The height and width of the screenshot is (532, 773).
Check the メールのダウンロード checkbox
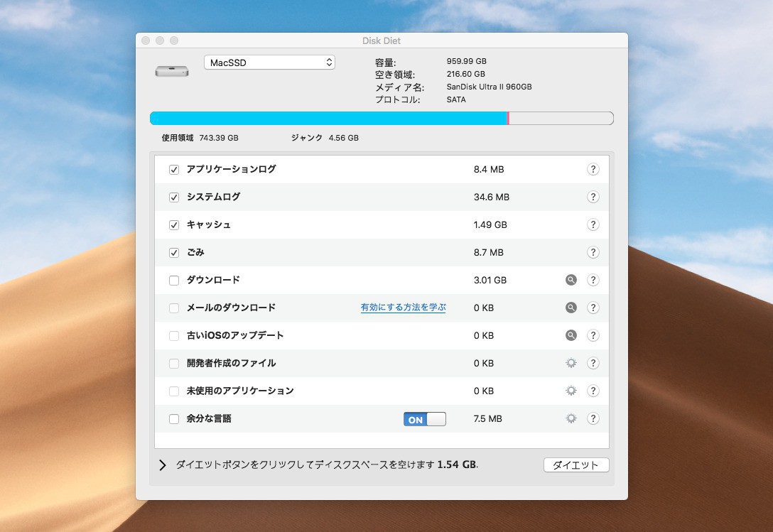174,308
